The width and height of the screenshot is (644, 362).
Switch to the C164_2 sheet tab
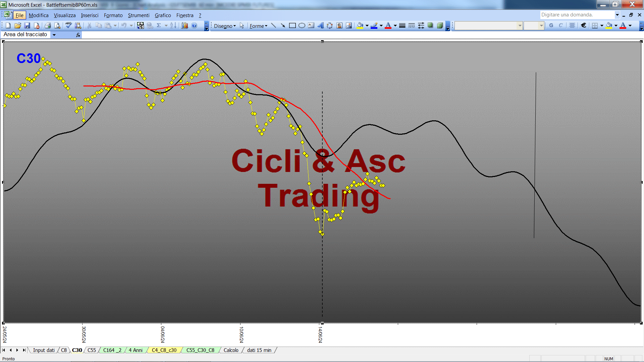112,350
